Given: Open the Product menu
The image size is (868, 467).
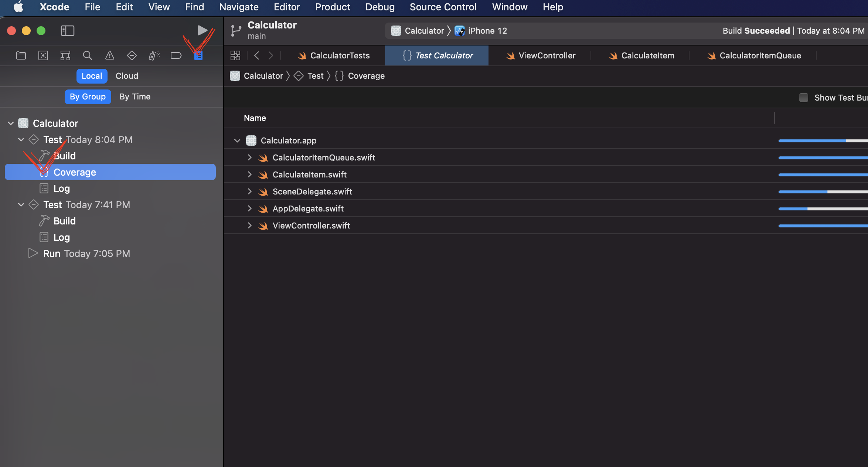Looking at the screenshot, I should click(x=333, y=7).
